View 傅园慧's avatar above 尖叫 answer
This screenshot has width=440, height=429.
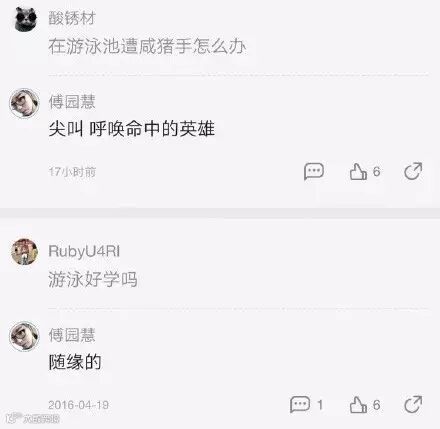click(x=24, y=103)
